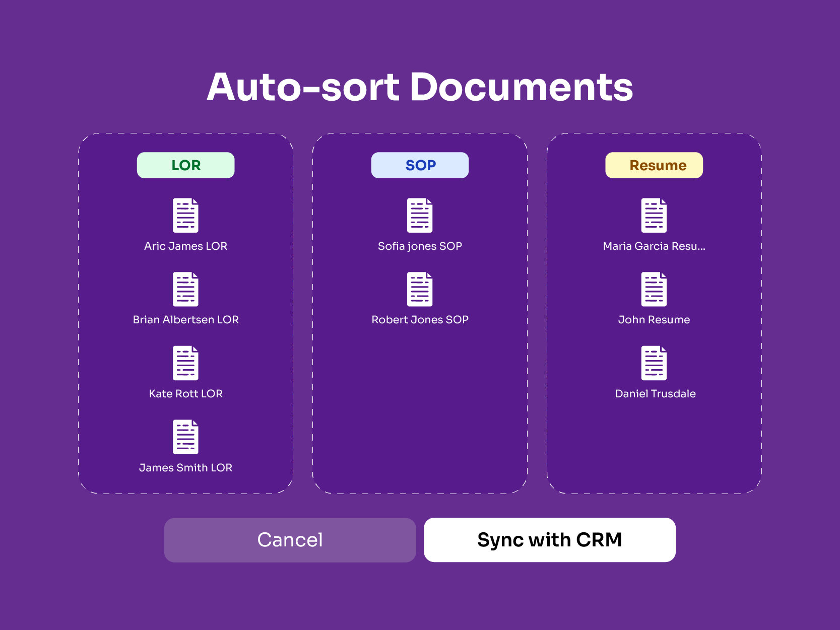Open the Sofia jones SOP document icon

click(x=420, y=216)
